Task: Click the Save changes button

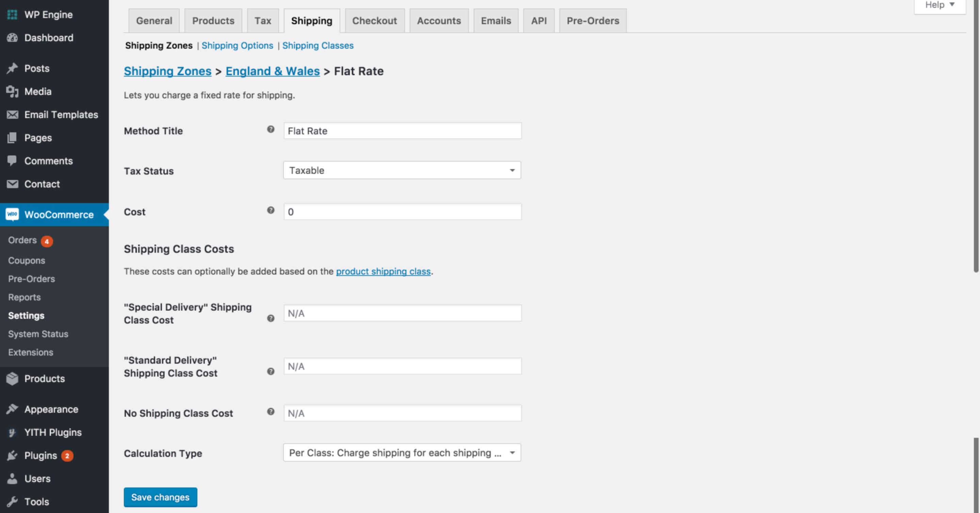Action: tap(160, 497)
